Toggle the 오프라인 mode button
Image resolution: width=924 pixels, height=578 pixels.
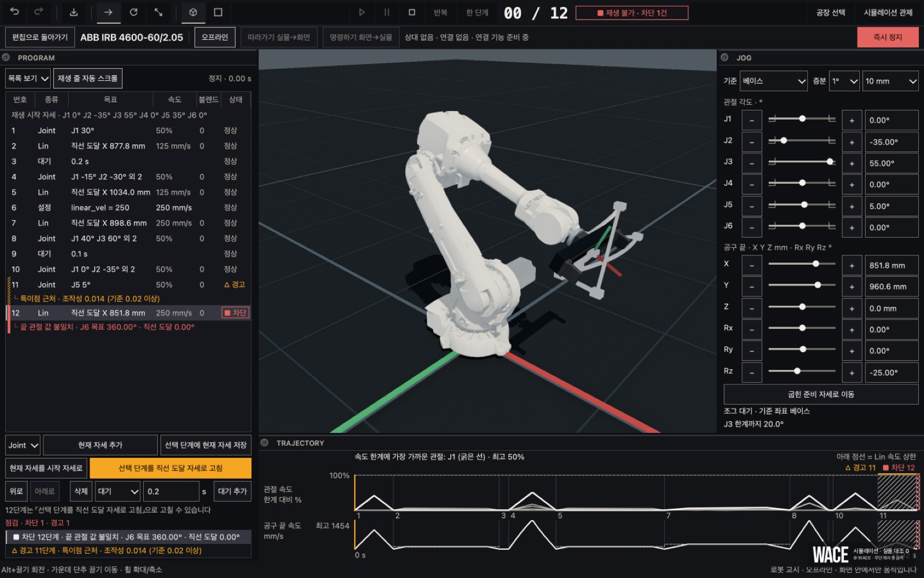tap(215, 37)
